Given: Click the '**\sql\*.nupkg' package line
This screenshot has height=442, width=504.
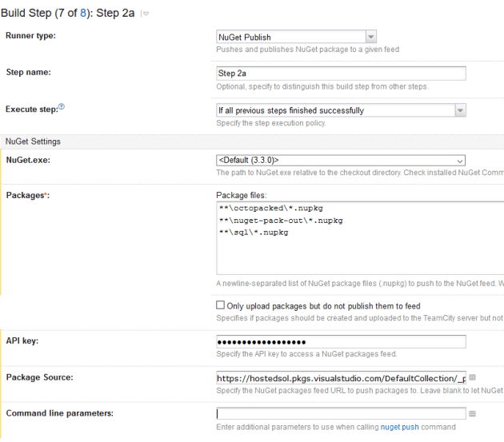Looking at the screenshot, I should [253, 232].
